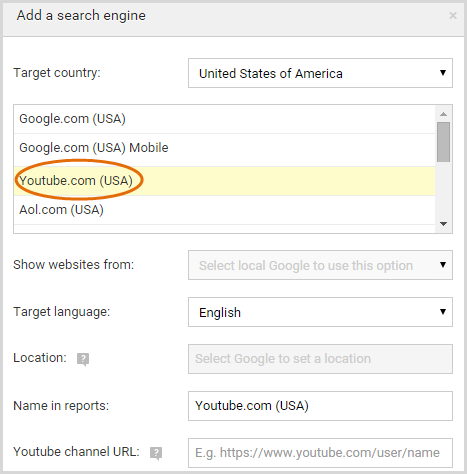The width and height of the screenshot is (467, 474).
Task: Click the search engine list scrollbar thumb
Action: pyautogui.click(x=443, y=142)
